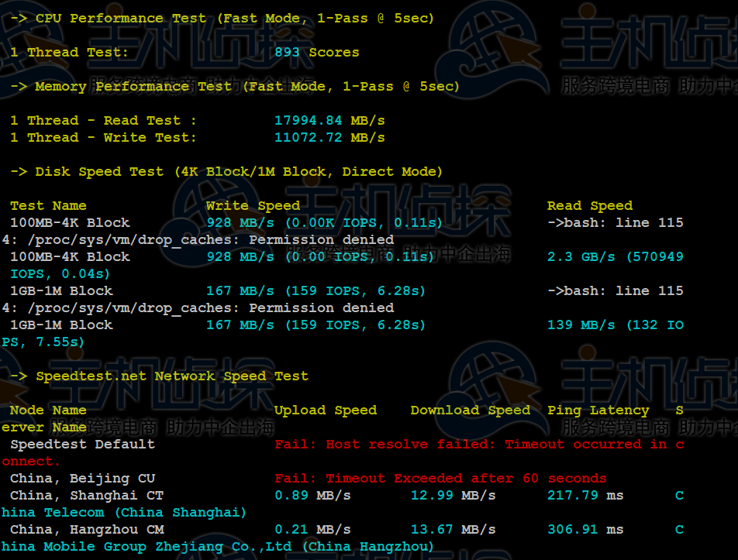The image size is (738, 560).
Task: Click the arrow prompt before Disk Speed Test
Action: [x=16, y=171]
